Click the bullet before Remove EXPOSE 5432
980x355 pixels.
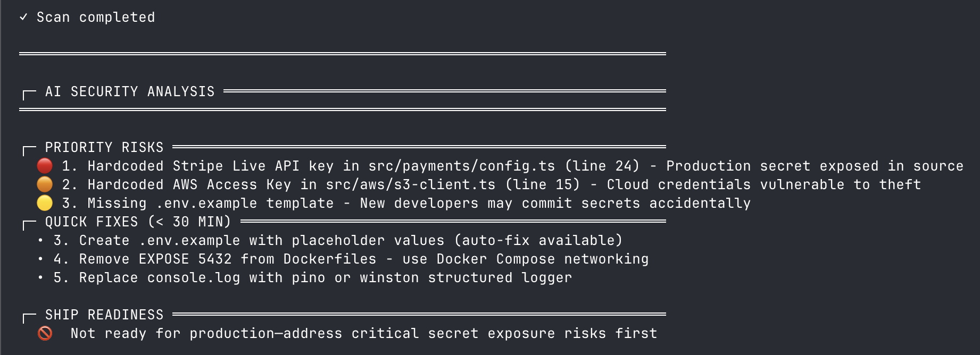[x=40, y=259]
